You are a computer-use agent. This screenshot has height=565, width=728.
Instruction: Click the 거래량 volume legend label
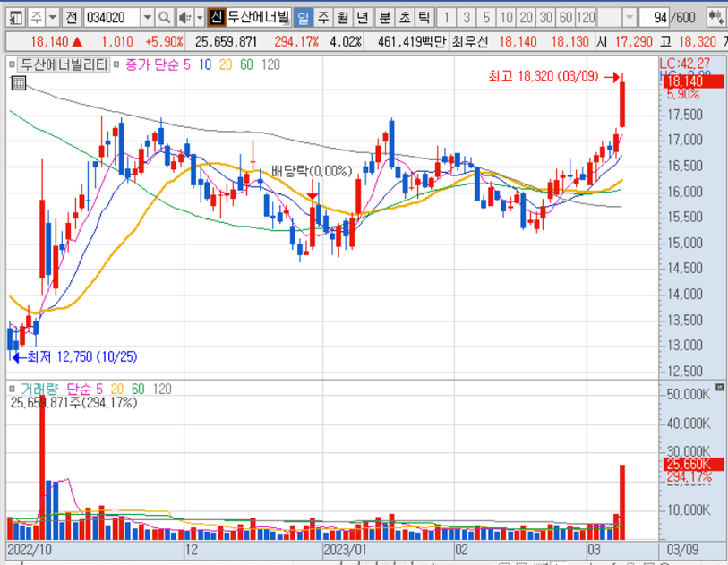click(39, 389)
